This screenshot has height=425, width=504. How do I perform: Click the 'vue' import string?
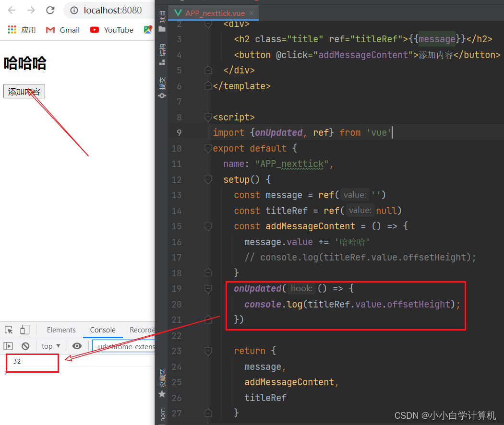379,132
